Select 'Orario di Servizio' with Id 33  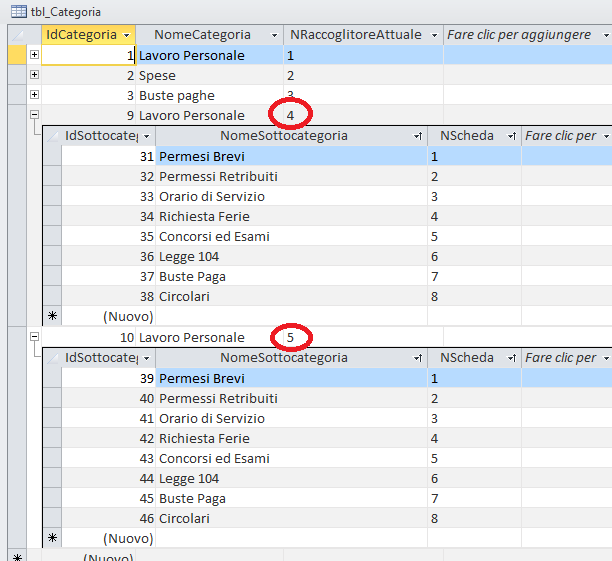point(292,196)
